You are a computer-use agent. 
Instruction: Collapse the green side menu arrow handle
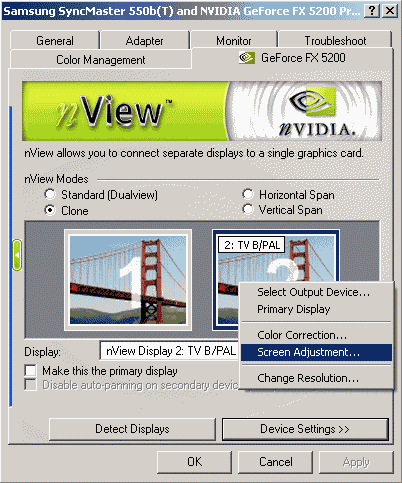17,255
